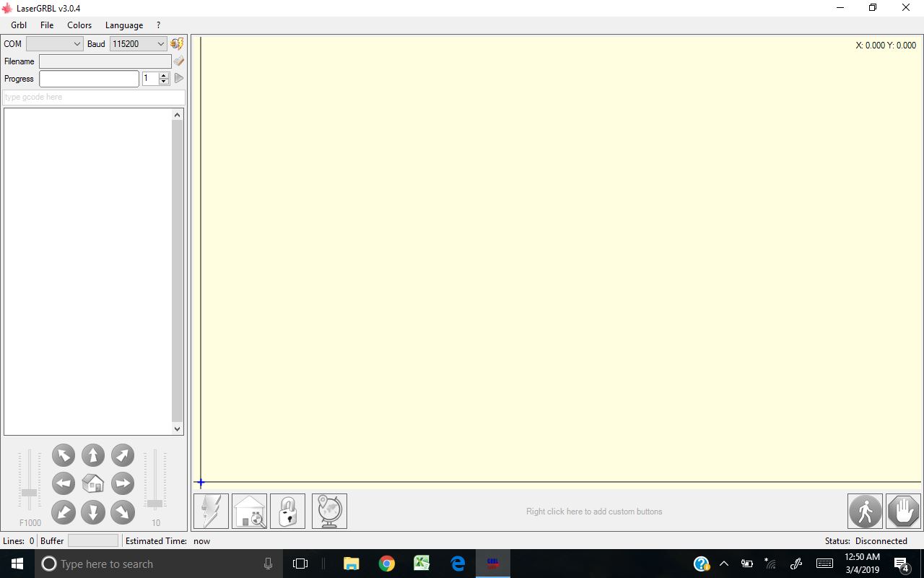Image resolution: width=924 pixels, height=578 pixels.
Task: Click the Feed Hold hand button
Action: pos(904,512)
